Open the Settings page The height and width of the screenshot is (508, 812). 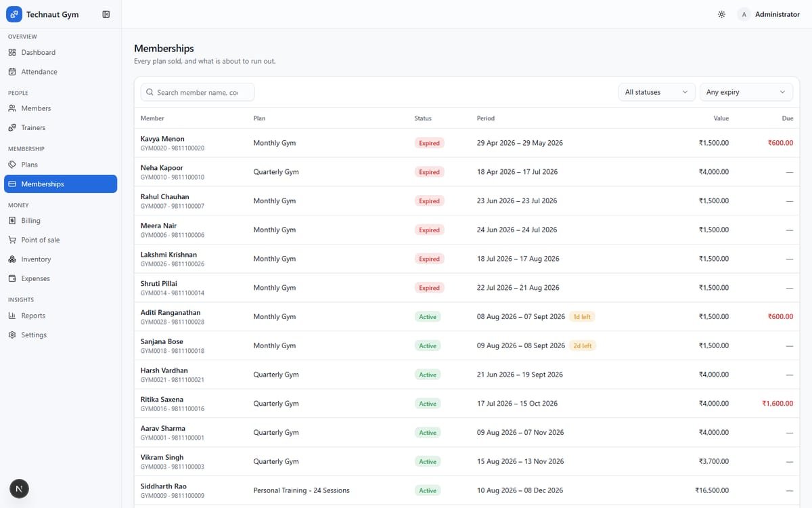(x=60, y=335)
